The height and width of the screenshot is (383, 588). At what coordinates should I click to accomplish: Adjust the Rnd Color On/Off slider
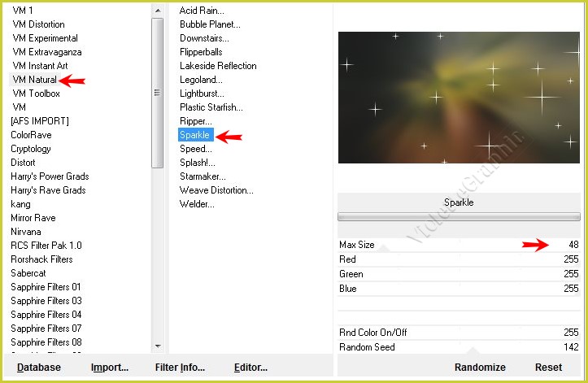pos(459,333)
